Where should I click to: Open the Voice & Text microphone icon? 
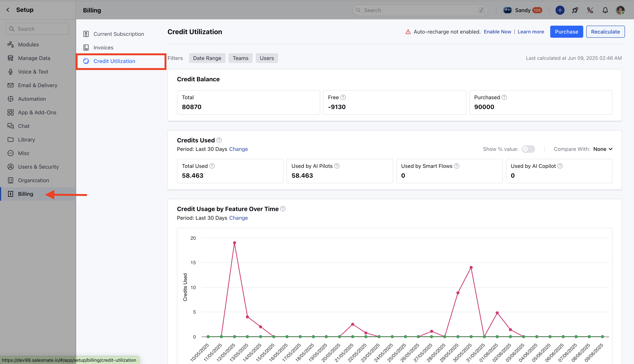pyautogui.click(x=11, y=72)
